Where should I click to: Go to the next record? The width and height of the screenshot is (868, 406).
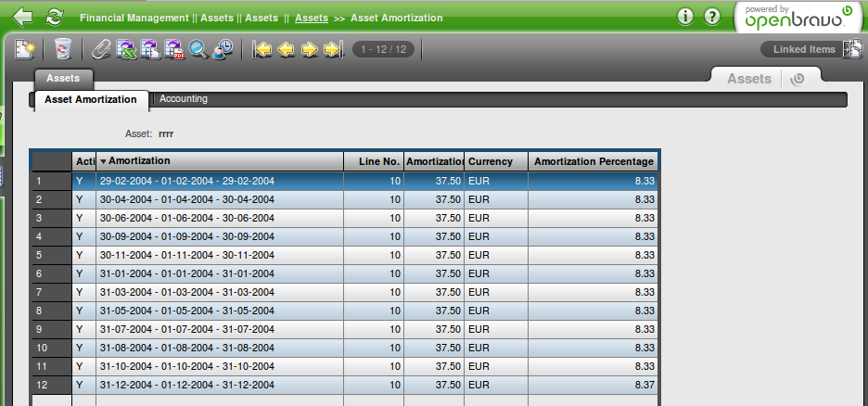click(x=309, y=49)
